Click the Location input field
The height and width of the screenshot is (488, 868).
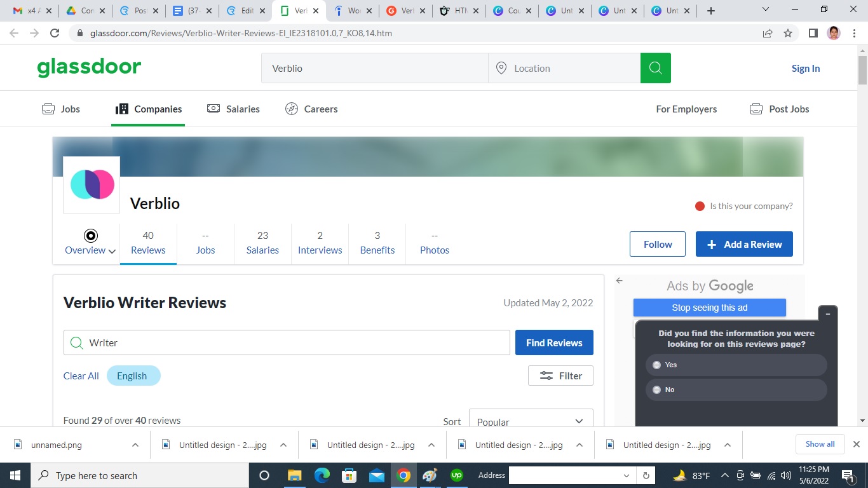pyautogui.click(x=564, y=68)
